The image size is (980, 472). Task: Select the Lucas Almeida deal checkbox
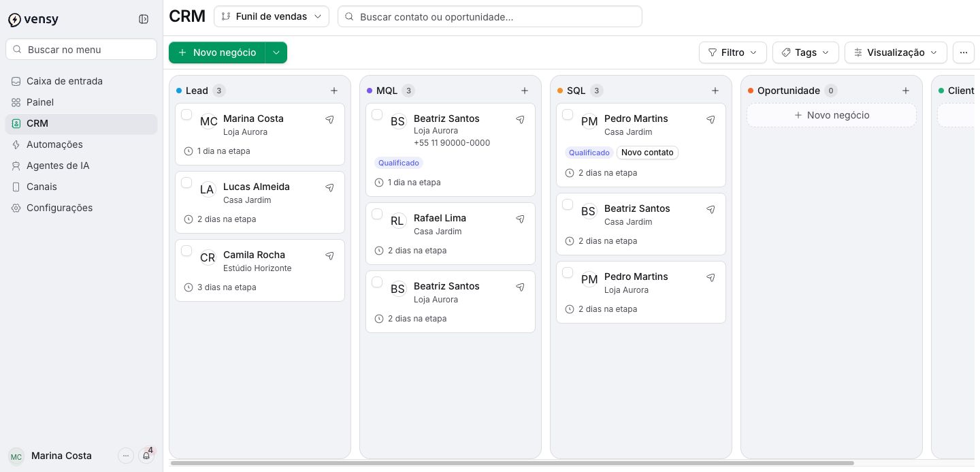pos(186,183)
